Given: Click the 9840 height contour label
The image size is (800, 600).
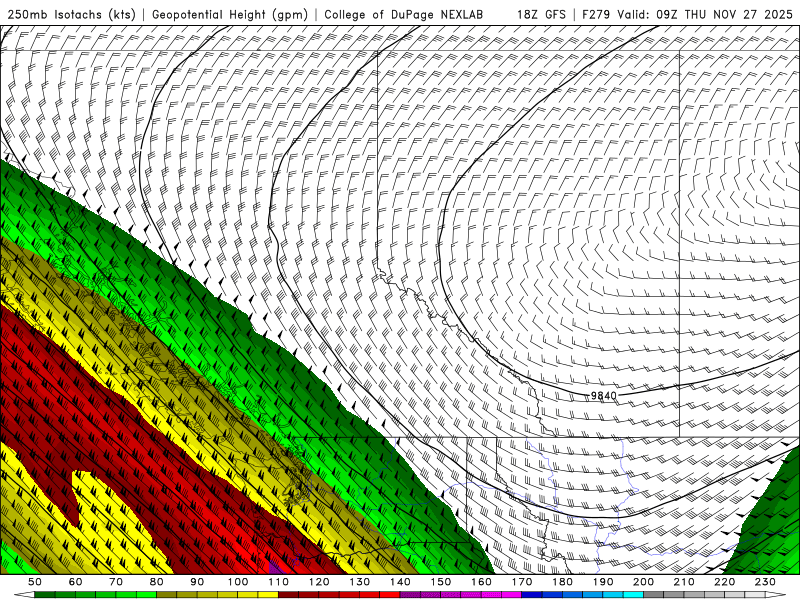Looking at the screenshot, I should [604, 395].
